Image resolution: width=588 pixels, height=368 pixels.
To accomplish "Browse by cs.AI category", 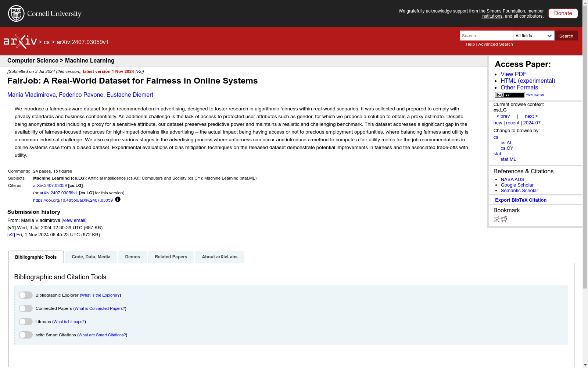I will pos(506,143).
